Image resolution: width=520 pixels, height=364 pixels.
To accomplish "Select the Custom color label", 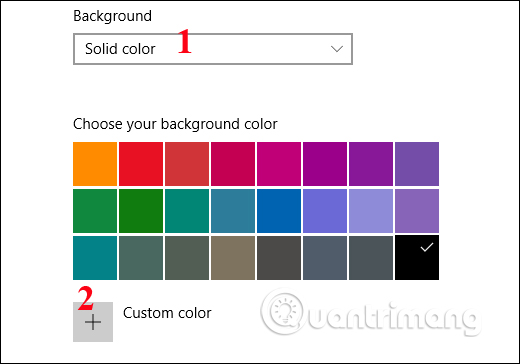I will click(167, 313).
